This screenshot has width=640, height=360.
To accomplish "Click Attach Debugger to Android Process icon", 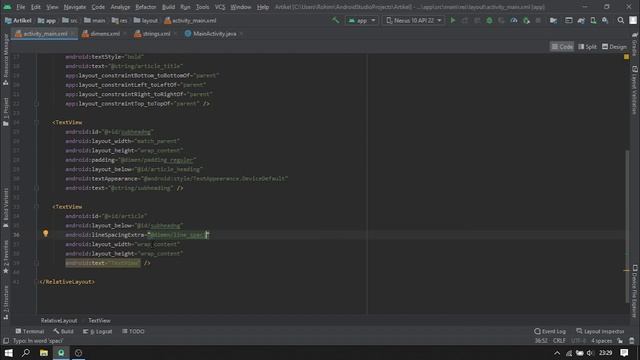I will [x=526, y=20].
